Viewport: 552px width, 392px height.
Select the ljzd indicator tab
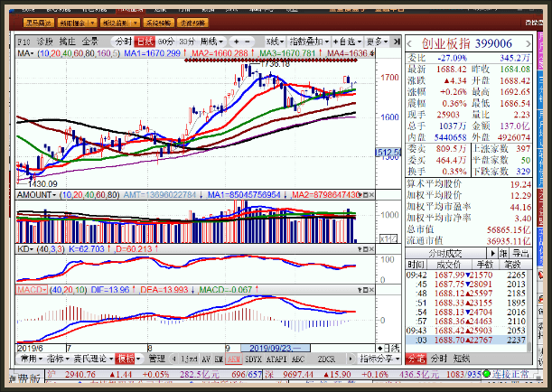[x=189, y=359]
